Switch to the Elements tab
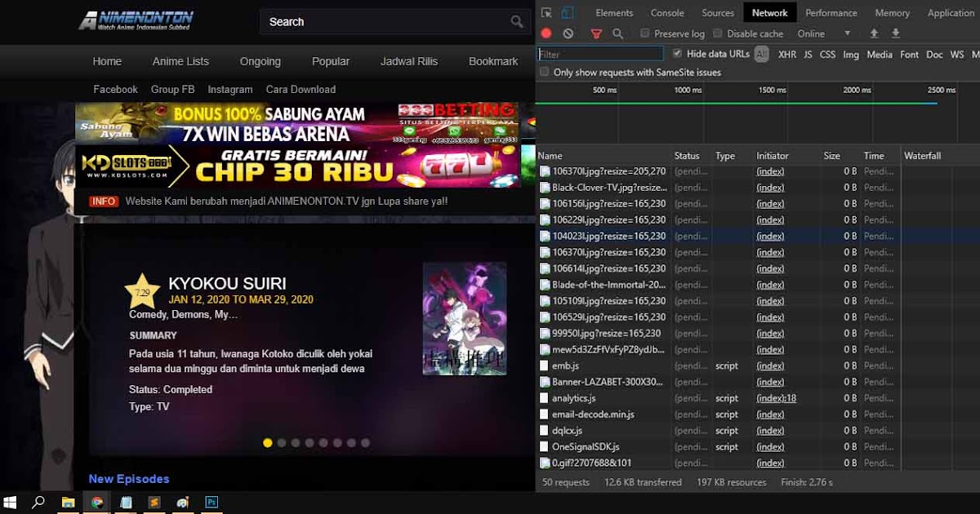This screenshot has width=980, height=514. tap(614, 13)
